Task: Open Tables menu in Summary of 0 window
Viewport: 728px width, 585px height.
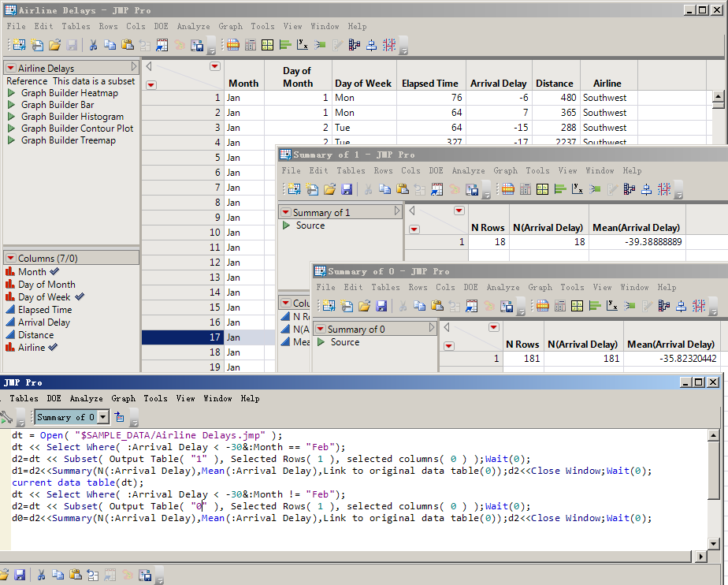Action: [x=385, y=288]
